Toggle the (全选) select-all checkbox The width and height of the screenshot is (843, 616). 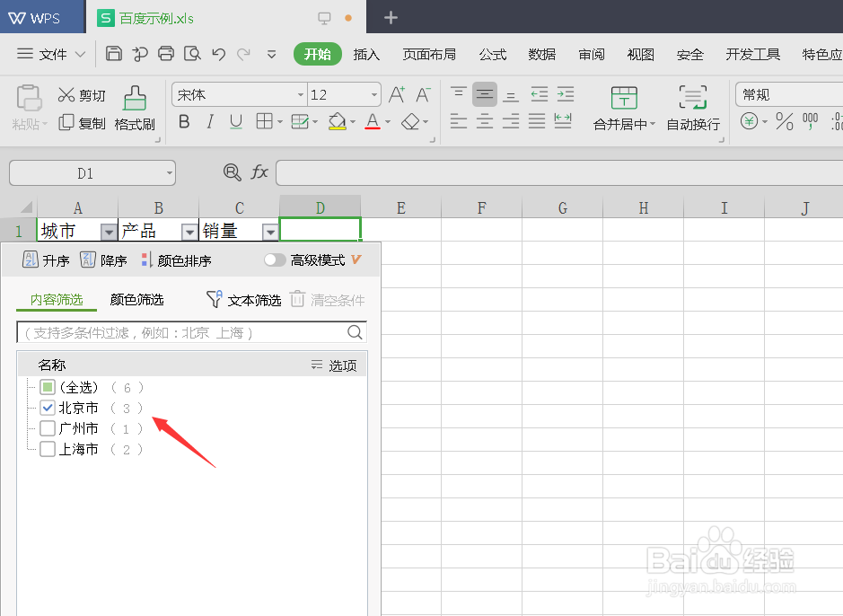coord(48,387)
